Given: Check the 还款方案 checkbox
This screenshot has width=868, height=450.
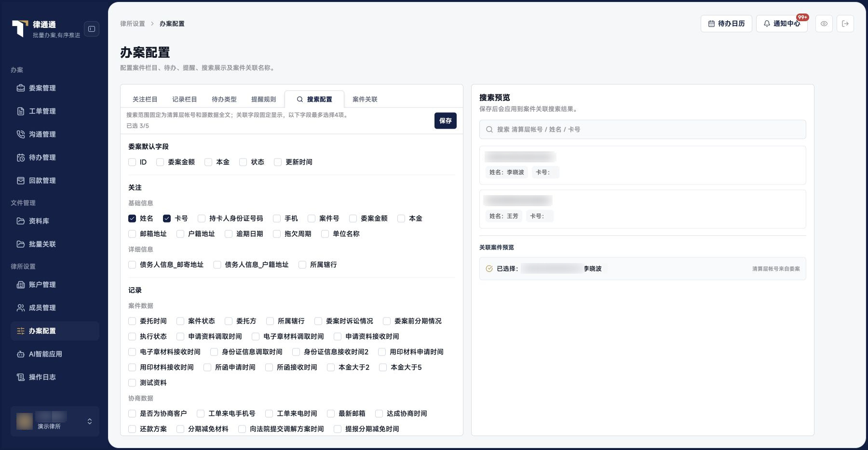Looking at the screenshot, I should [132, 429].
